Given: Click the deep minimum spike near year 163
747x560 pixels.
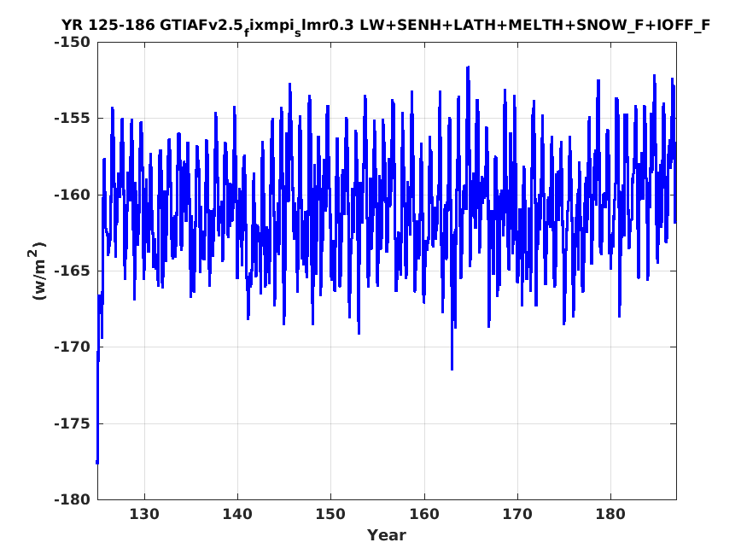Looking at the screenshot, I should click(452, 369).
